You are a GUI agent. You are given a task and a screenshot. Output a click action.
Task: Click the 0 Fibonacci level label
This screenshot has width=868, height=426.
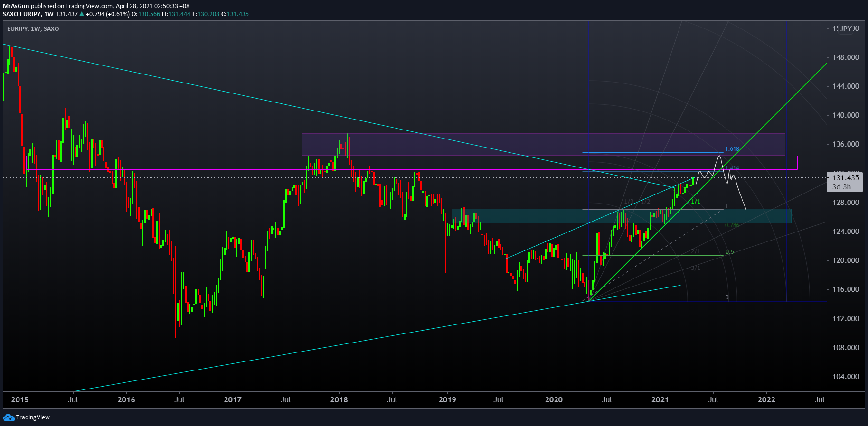(727, 298)
